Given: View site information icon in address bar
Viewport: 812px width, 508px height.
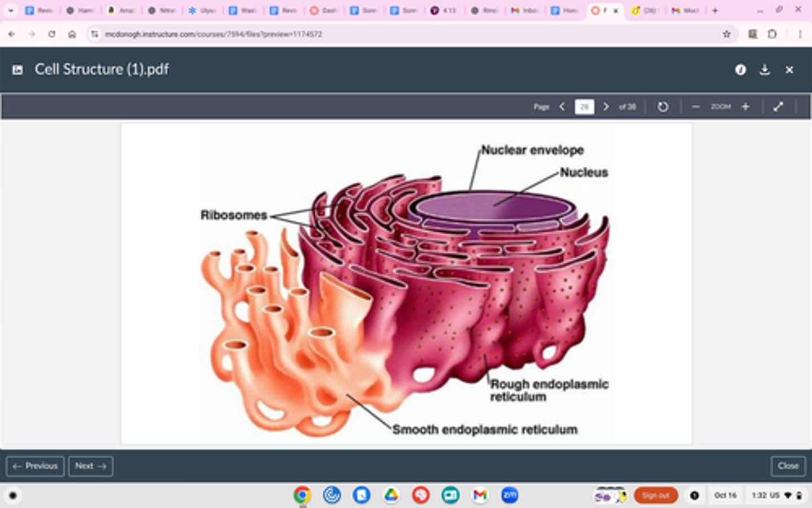Looking at the screenshot, I should pos(94,34).
